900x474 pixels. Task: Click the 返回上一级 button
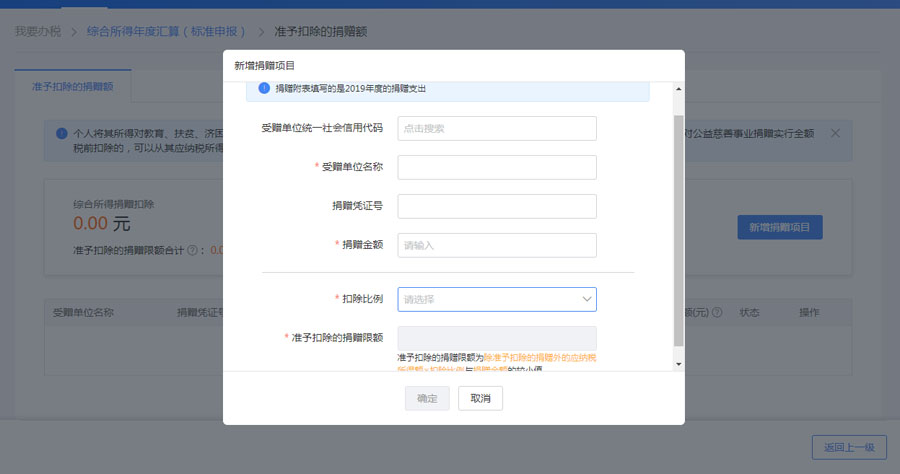[x=848, y=447]
